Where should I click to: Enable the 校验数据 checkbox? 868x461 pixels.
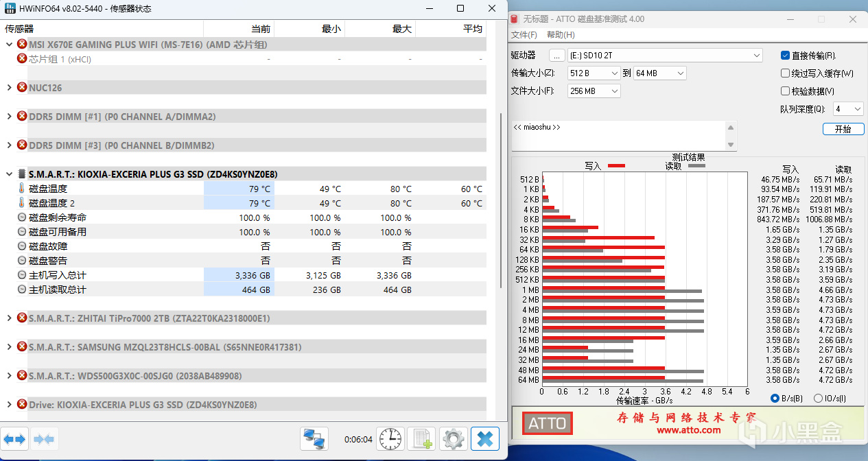[x=786, y=91]
